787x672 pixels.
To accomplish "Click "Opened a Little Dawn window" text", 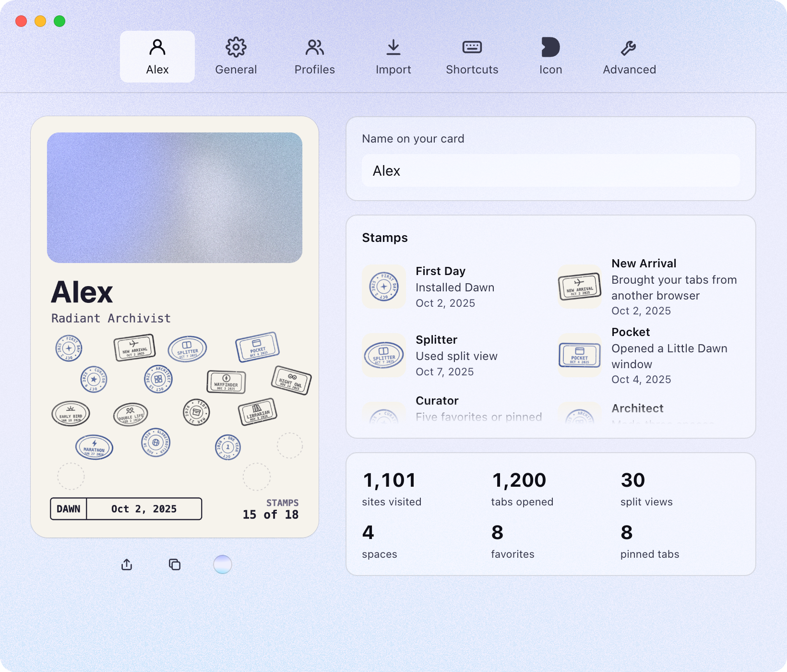I will [669, 356].
